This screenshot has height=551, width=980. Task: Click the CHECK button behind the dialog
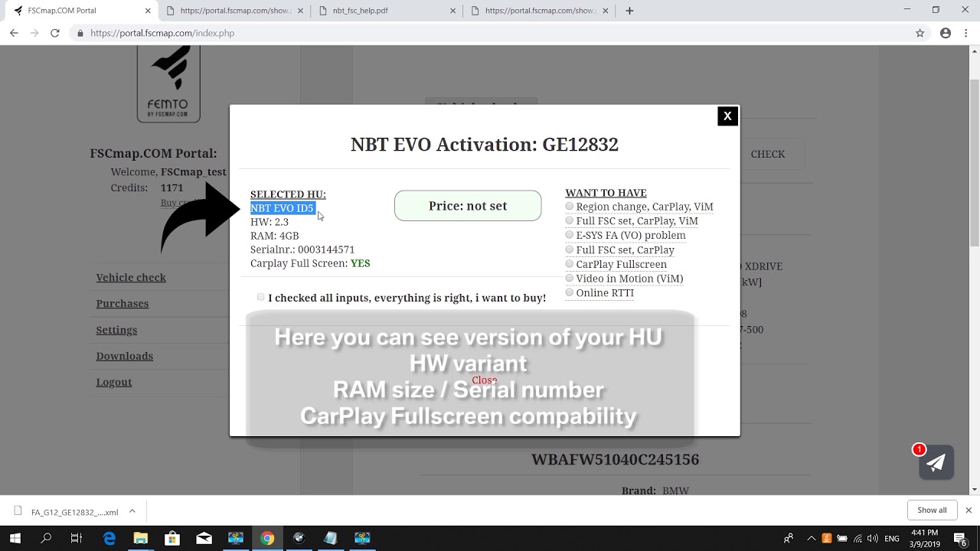(x=768, y=154)
